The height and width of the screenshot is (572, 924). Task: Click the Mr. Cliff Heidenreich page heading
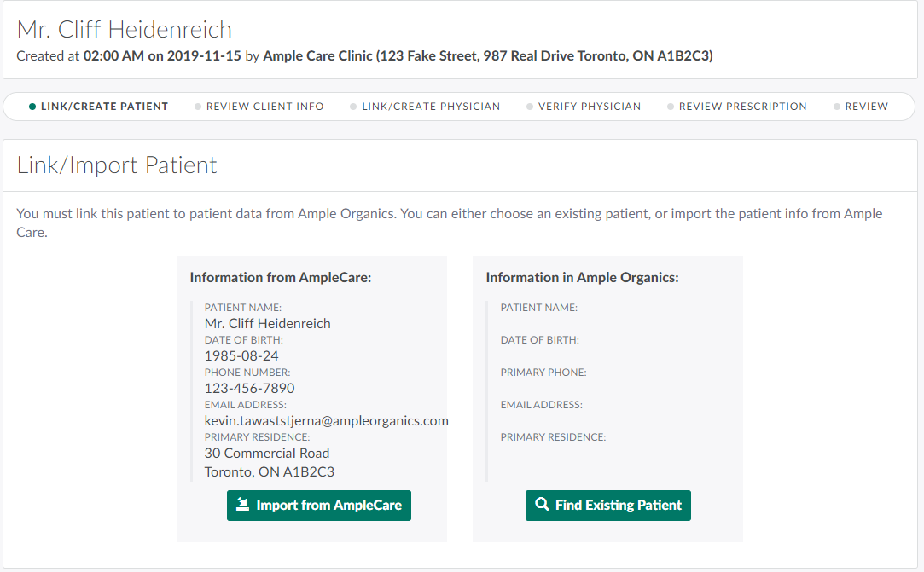click(125, 30)
